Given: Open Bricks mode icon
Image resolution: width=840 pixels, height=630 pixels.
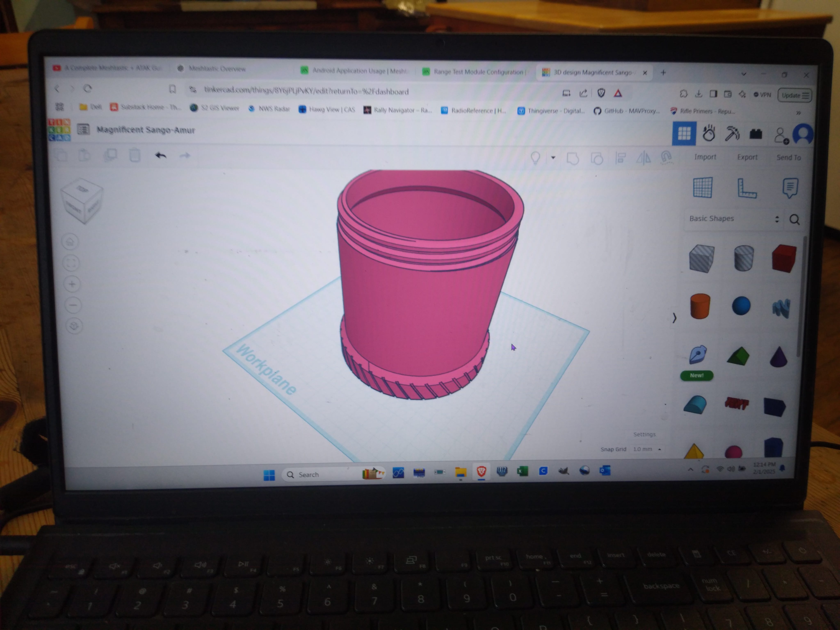Looking at the screenshot, I should pos(756,134).
